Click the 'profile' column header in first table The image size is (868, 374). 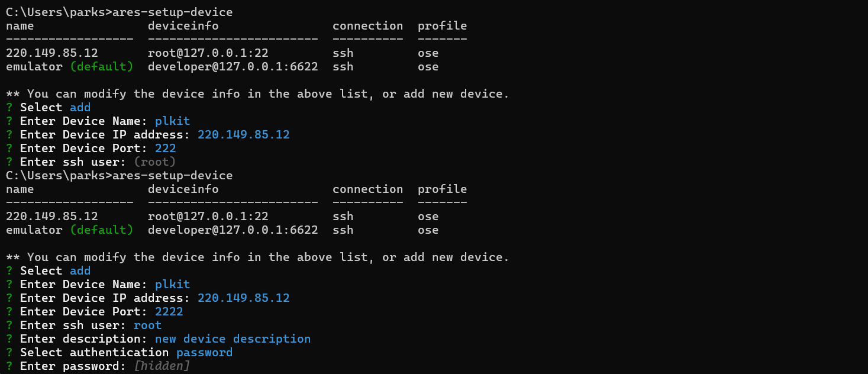442,25
